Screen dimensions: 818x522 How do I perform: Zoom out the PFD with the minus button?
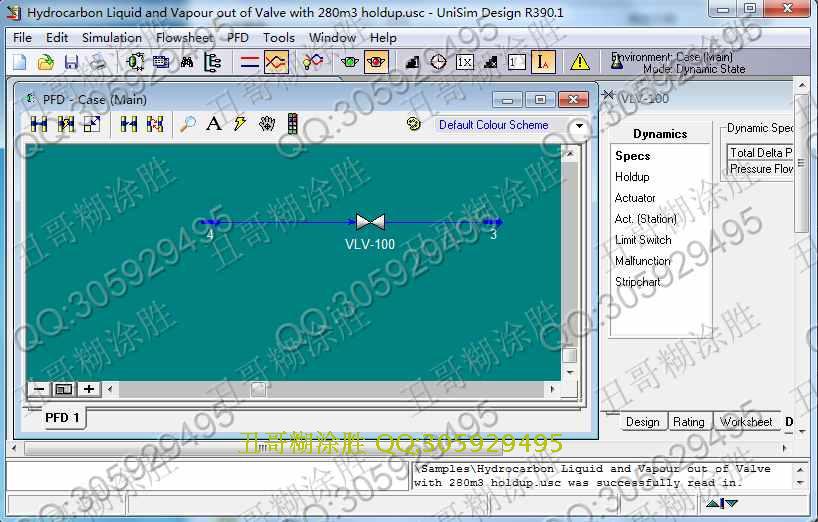tap(39, 389)
